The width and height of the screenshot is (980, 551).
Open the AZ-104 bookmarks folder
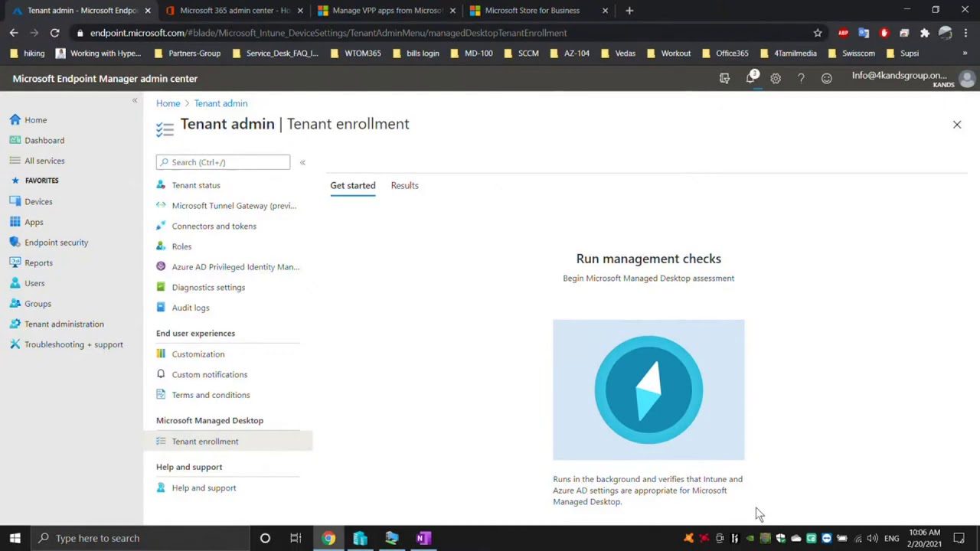click(x=570, y=54)
